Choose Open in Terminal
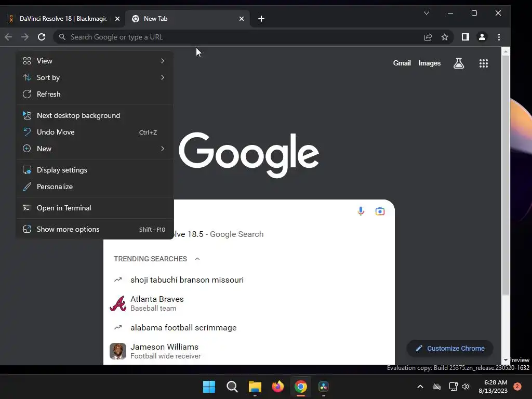This screenshot has width=532, height=399. 95,208
